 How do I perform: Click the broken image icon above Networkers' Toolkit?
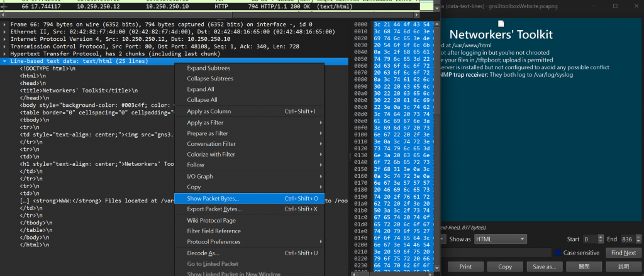click(x=501, y=24)
